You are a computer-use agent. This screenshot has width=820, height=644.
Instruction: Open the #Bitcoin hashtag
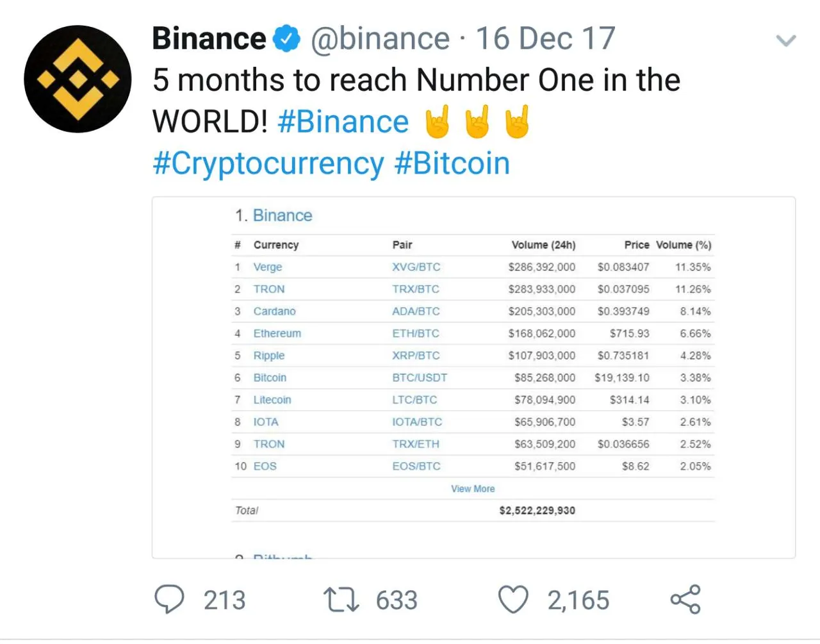pos(452,163)
